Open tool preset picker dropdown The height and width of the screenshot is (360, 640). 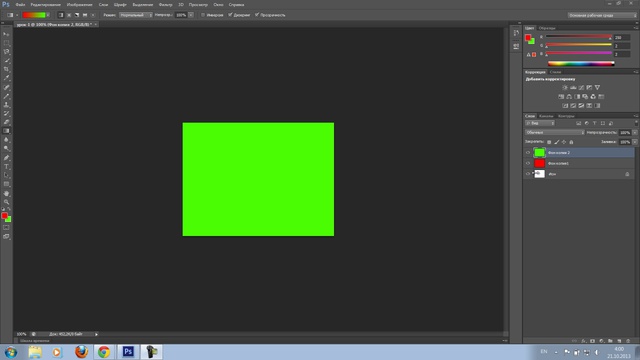point(17,15)
